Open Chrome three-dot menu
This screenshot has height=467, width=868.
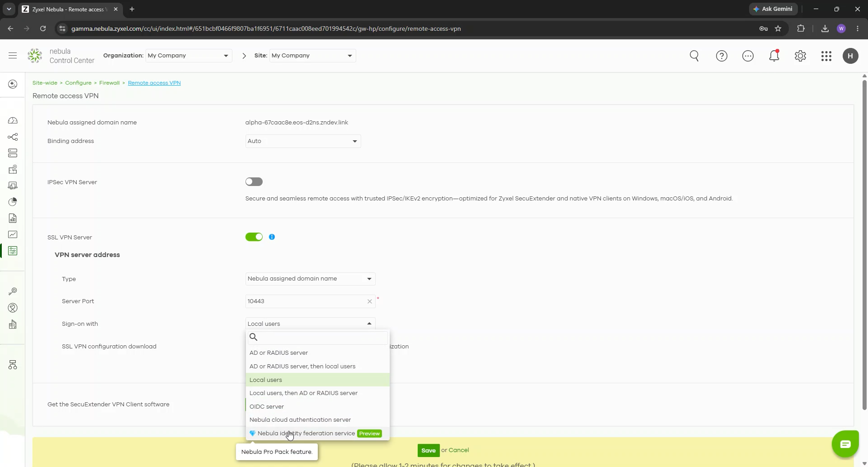(858, 29)
